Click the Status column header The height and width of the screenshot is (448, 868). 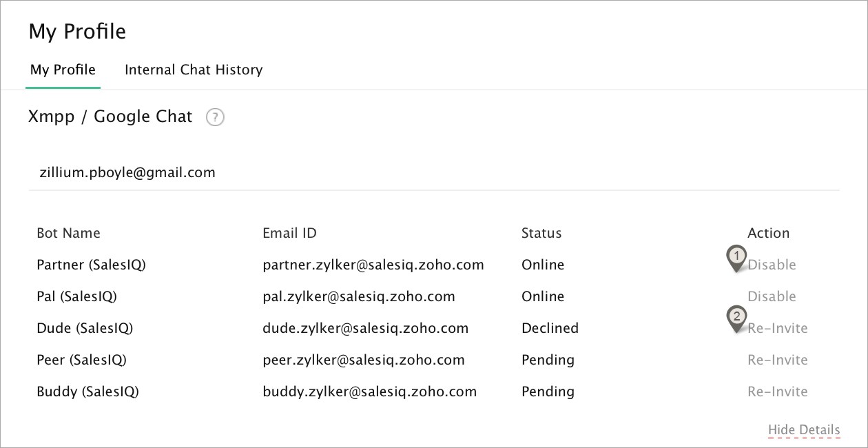541,233
